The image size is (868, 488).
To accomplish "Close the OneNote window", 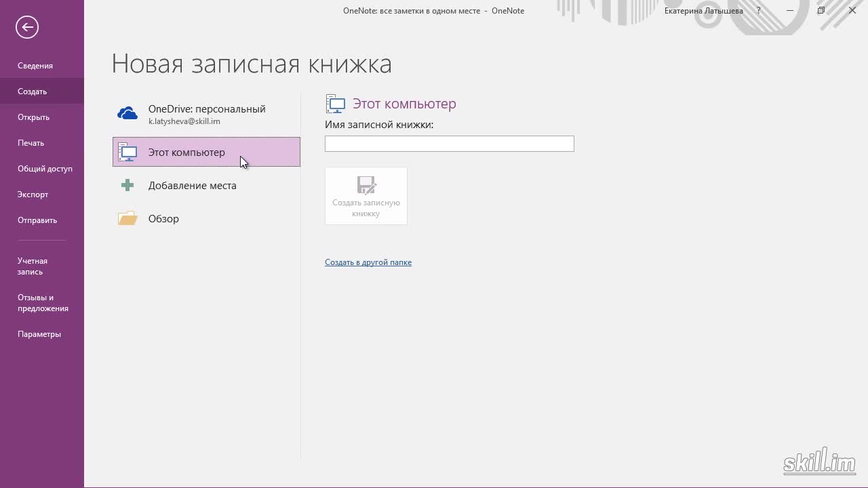I will [852, 11].
